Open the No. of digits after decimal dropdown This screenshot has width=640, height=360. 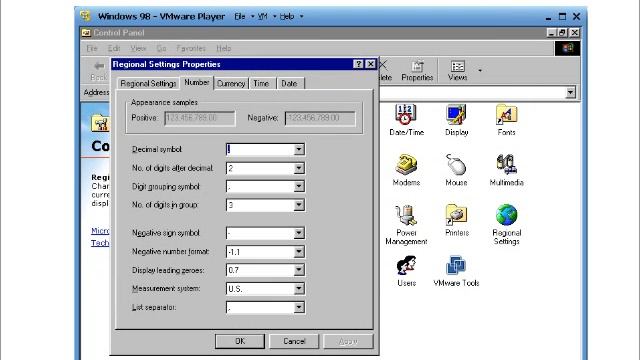click(x=299, y=168)
